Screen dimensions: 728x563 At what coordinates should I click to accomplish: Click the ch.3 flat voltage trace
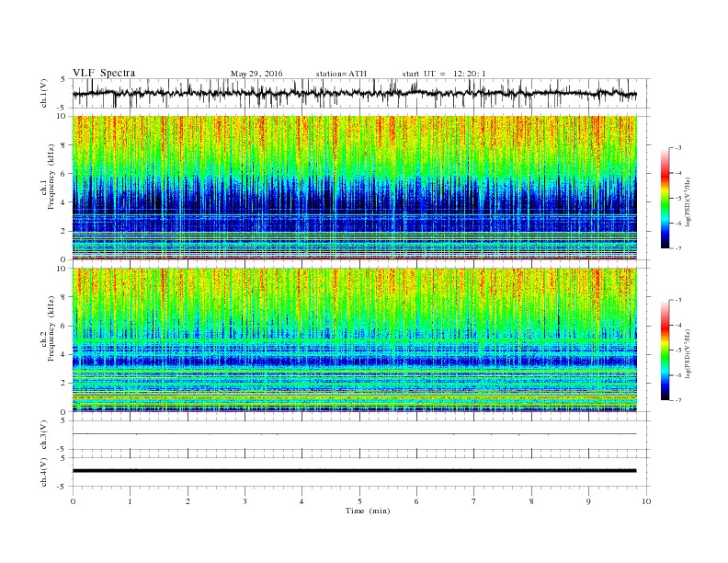tap(355, 434)
